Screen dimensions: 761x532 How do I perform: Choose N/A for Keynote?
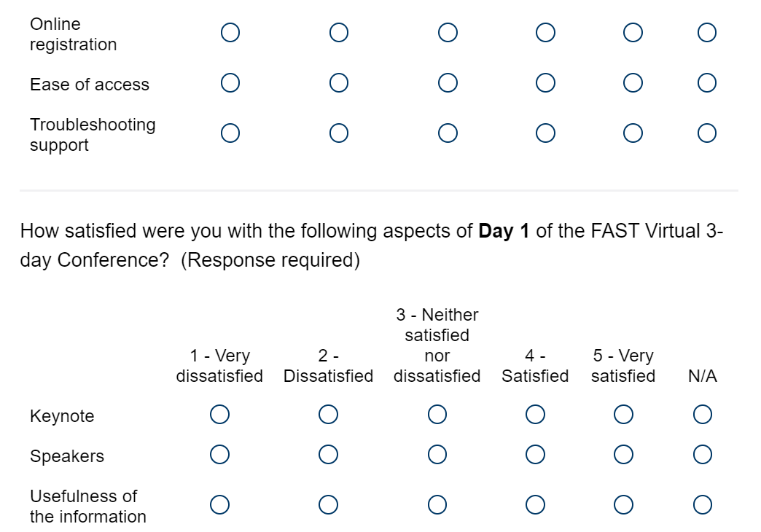coord(703,415)
